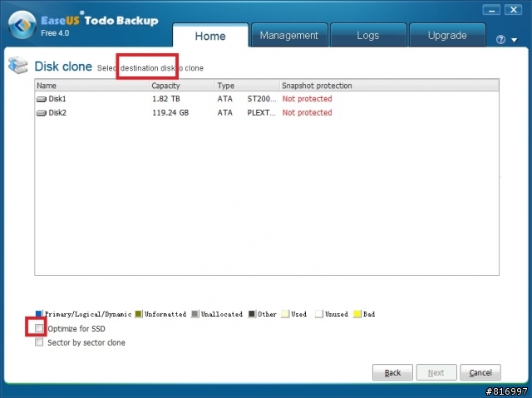Click the ST200... model text
Viewport: 532px width, 398px height.
tap(262, 99)
